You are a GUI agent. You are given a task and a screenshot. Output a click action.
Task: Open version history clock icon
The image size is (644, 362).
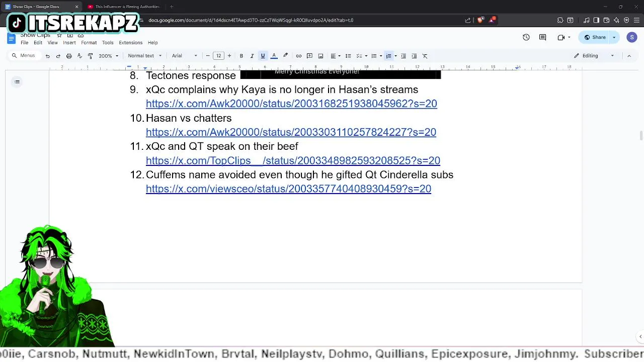point(526,37)
